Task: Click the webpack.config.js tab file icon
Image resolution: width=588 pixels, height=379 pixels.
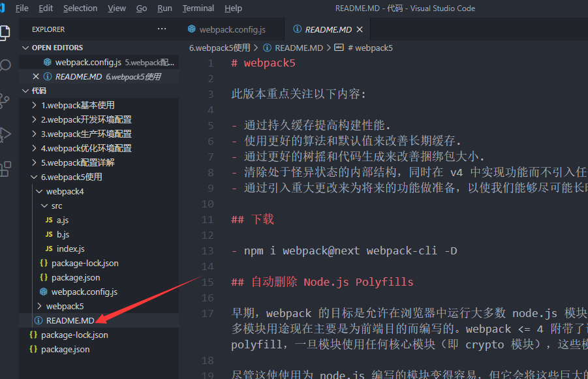Action: [x=192, y=29]
